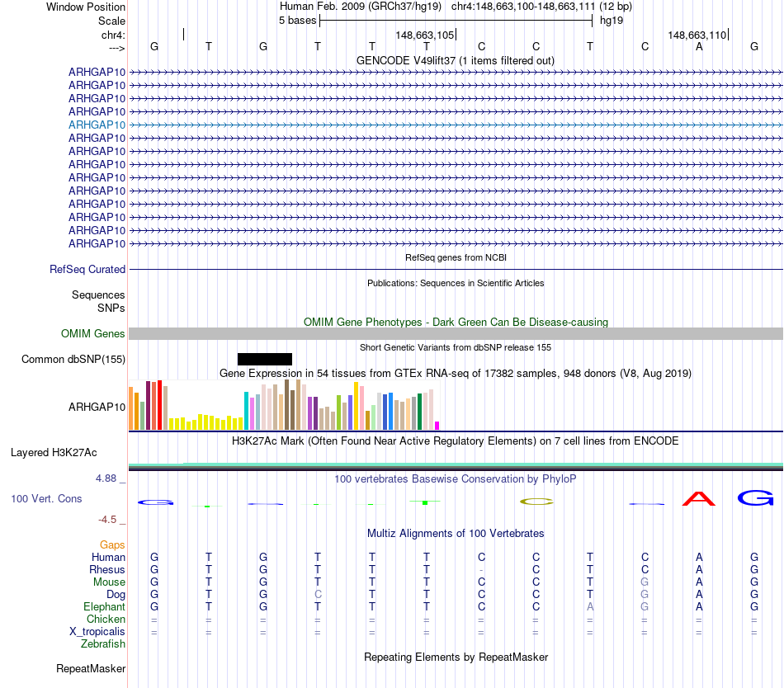The image size is (784, 688).
Task: Click the red A conservation logo letter
Action: click(699, 498)
